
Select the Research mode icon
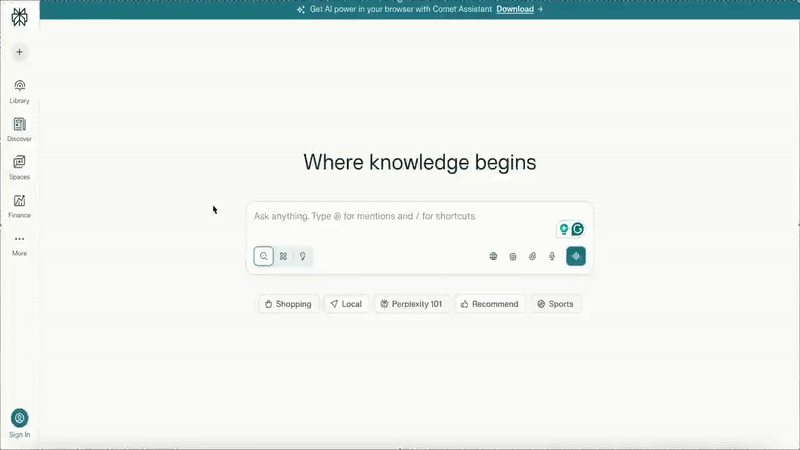pyautogui.click(x=283, y=256)
